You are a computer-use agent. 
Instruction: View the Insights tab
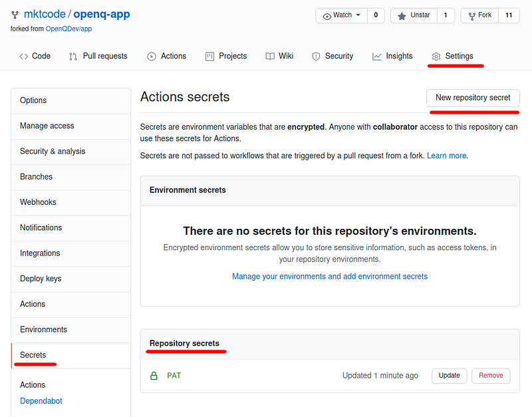tap(392, 56)
